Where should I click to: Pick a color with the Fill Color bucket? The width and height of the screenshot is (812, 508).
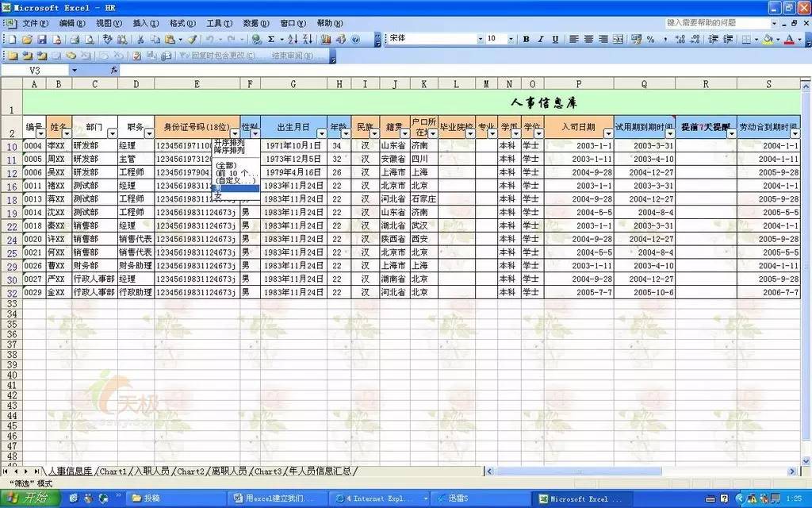pyautogui.click(x=768, y=40)
